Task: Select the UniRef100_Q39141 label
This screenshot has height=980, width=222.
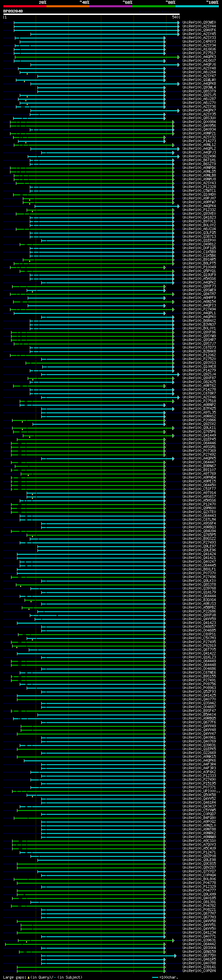Action: (199, 967)
